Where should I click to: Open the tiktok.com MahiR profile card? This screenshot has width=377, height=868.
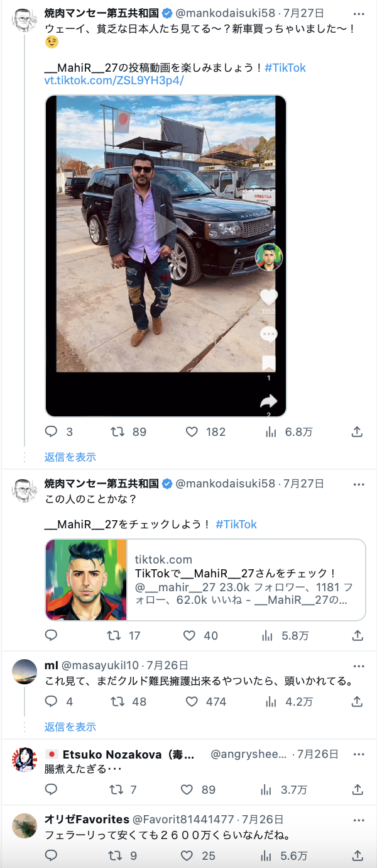pyautogui.click(x=205, y=580)
